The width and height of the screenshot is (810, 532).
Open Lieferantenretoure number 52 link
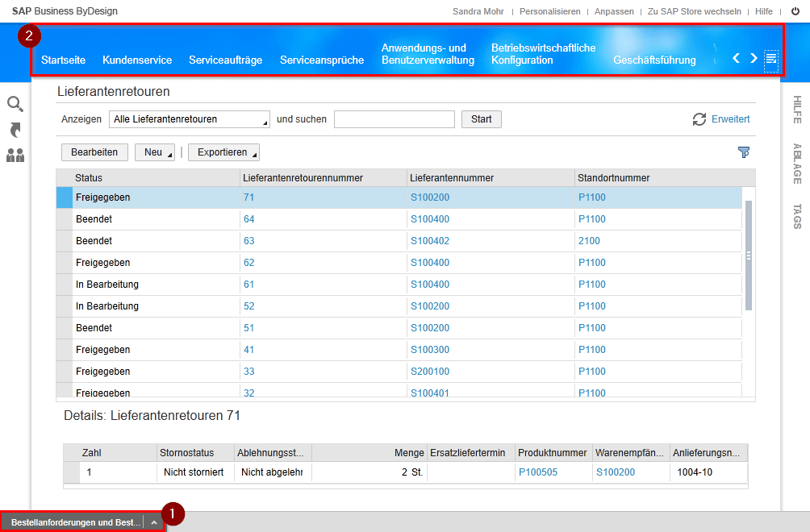click(x=249, y=306)
